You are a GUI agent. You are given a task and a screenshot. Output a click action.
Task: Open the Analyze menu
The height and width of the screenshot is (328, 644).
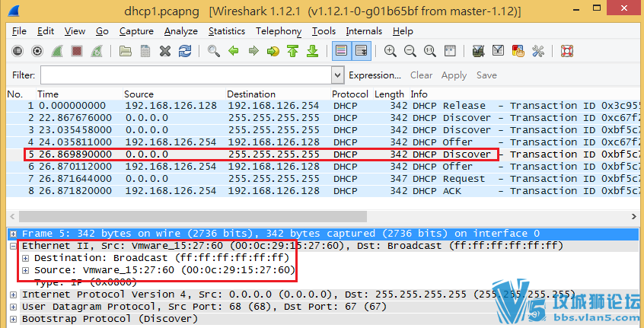click(x=181, y=31)
